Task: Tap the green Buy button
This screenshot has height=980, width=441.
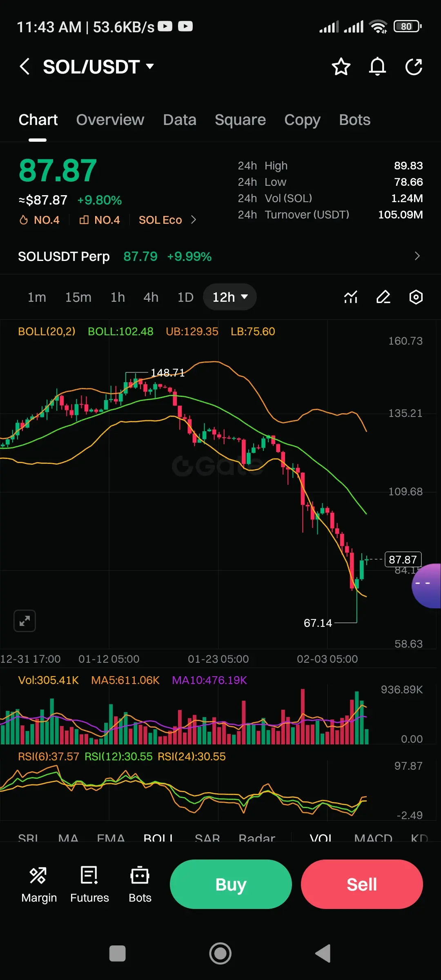Action: tap(231, 884)
